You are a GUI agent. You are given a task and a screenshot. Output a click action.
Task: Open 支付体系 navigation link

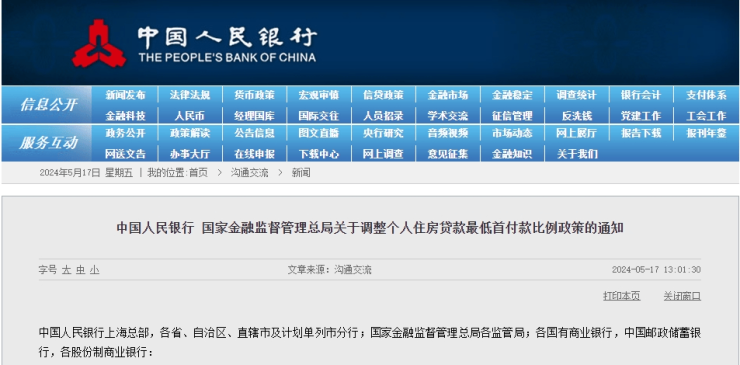coord(706,95)
